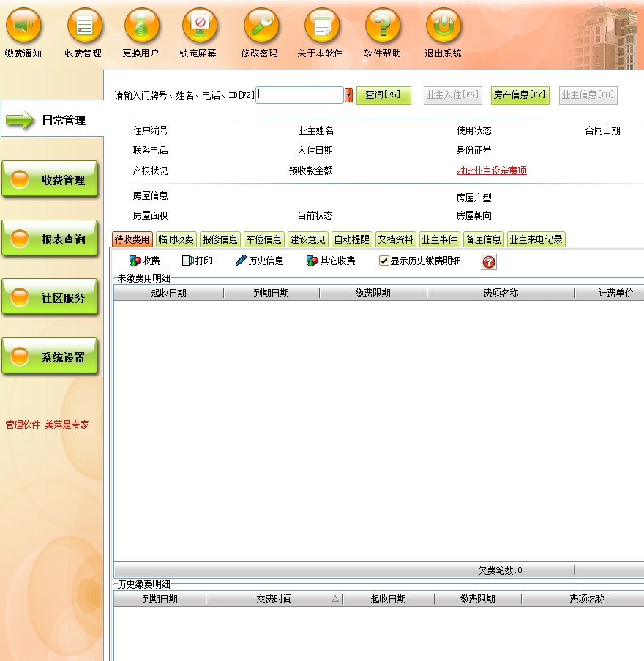Open 软件帮助 question mark icon

pyautogui.click(x=383, y=26)
